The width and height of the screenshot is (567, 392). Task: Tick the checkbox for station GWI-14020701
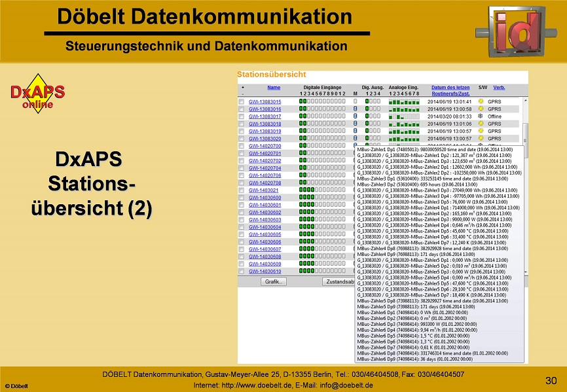(x=242, y=153)
